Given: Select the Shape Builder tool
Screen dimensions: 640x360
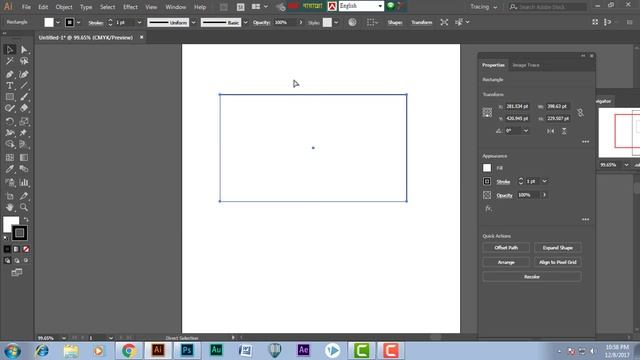Looking at the screenshot, I should point(10,144).
